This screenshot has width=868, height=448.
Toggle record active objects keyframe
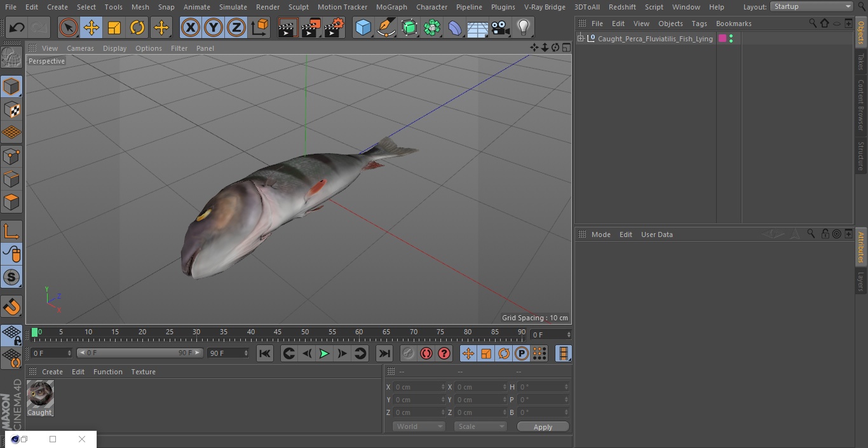coord(408,353)
